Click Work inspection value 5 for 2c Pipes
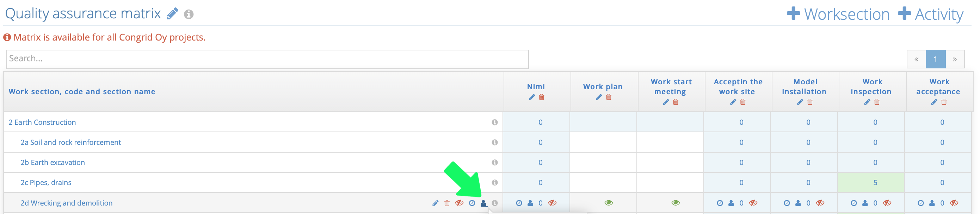Viewport: 980px width, 214px height. [875, 183]
